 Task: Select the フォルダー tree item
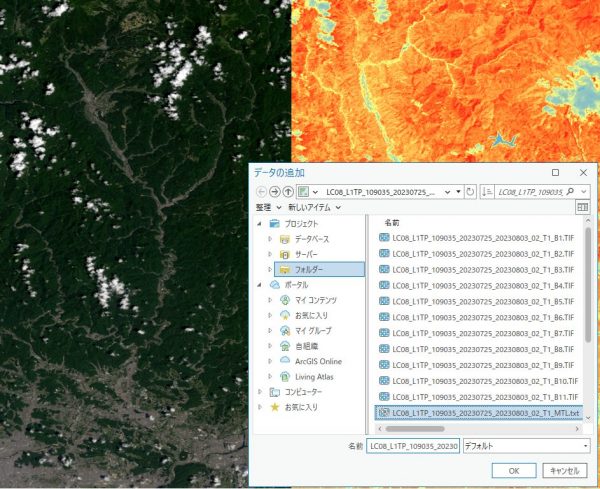[319, 269]
